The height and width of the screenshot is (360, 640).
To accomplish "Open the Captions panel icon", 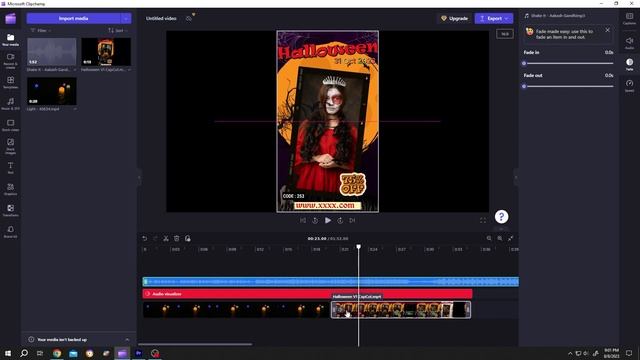I will 629,18.
